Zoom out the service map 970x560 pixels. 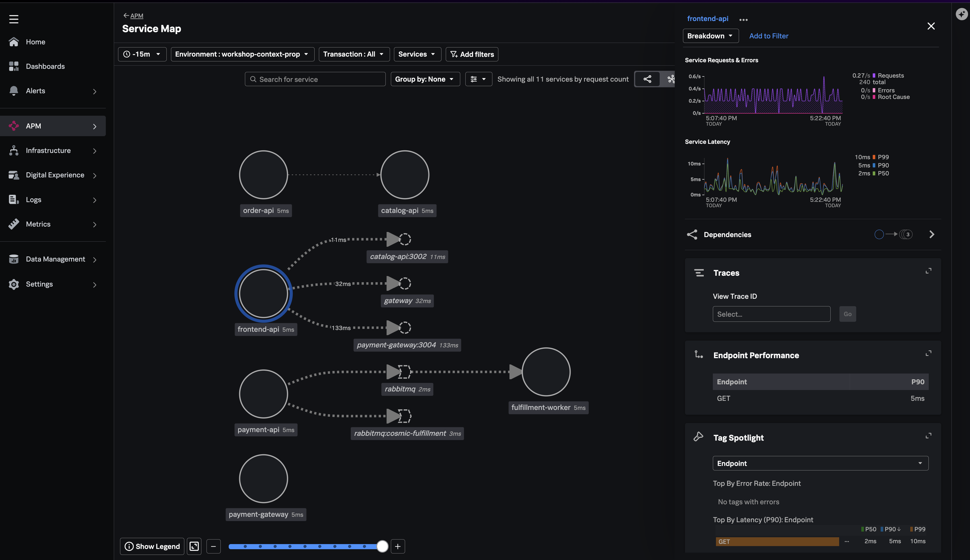[x=214, y=546]
